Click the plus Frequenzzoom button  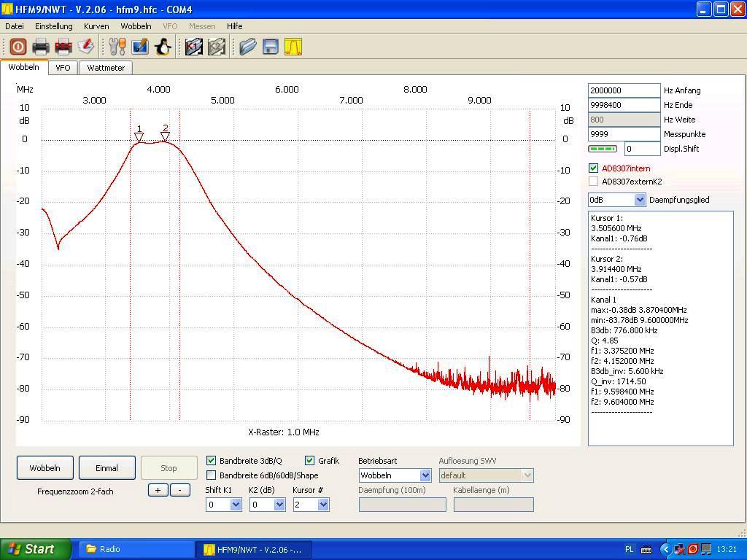point(158,490)
